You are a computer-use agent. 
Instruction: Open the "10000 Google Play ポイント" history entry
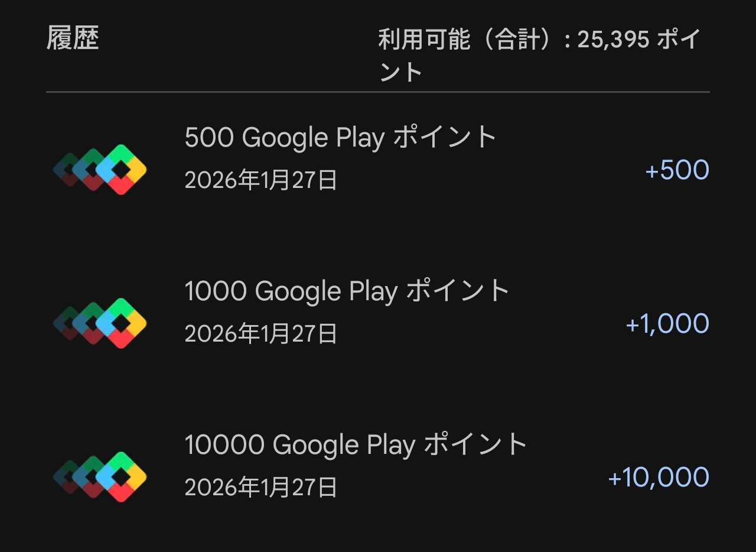click(356, 445)
